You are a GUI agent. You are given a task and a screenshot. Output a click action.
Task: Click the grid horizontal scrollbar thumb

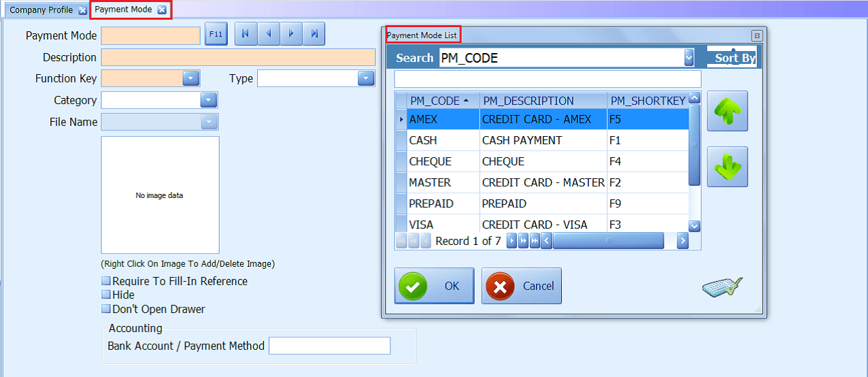[608, 241]
